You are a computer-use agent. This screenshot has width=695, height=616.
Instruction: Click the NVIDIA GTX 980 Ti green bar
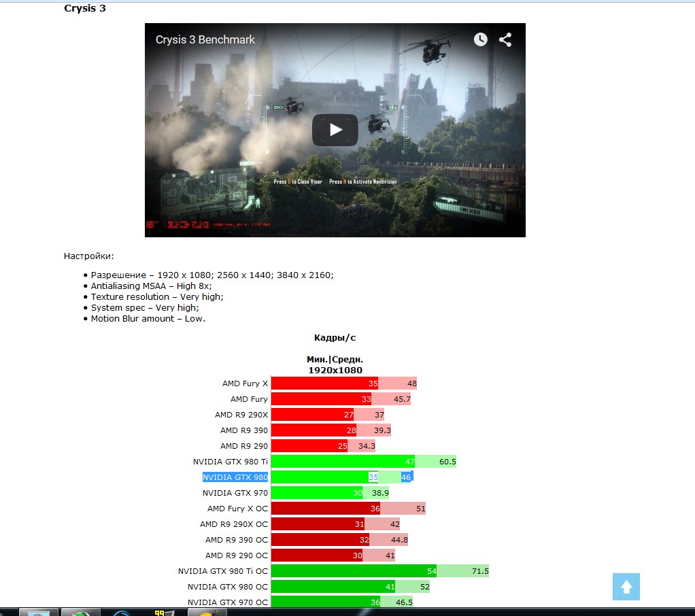pyautogui.click(x=343, y=462)
